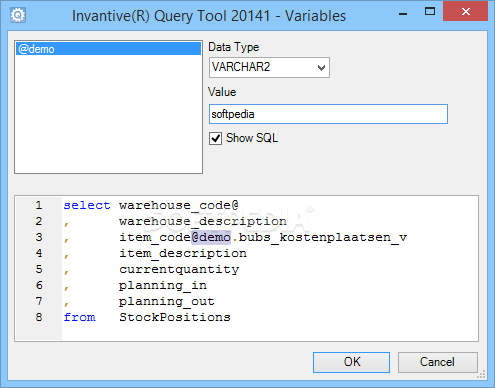Click StockPositions in the SQL preview
Image resolution: width=495 pixels, height=388 pixels.
click(175, 317)
